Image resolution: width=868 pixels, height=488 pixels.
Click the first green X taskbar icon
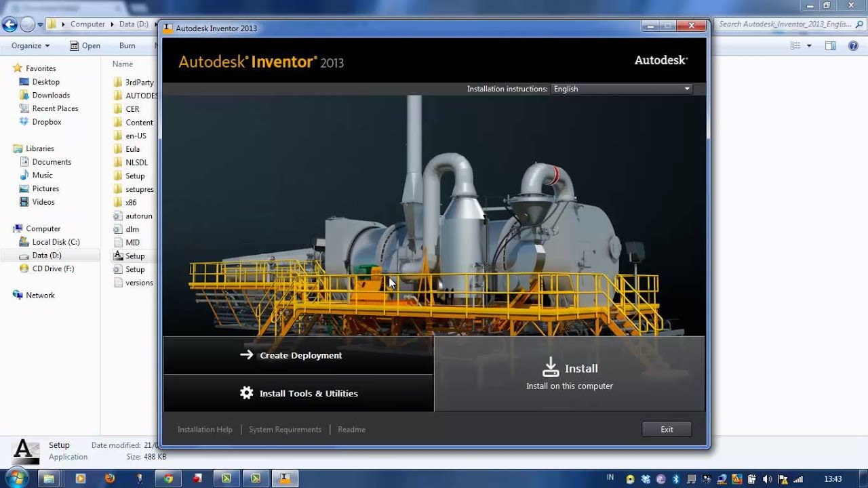pyautogui.click(x=226, y=479)
